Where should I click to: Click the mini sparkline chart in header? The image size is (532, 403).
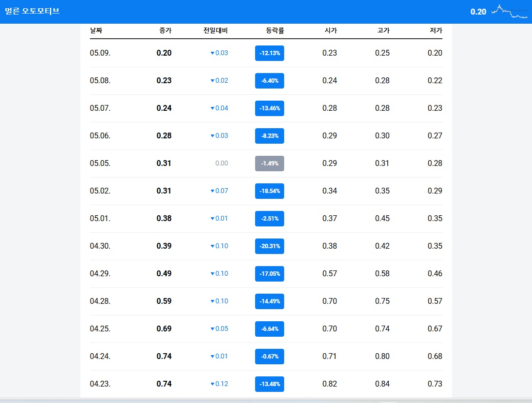tap(509, 12)
